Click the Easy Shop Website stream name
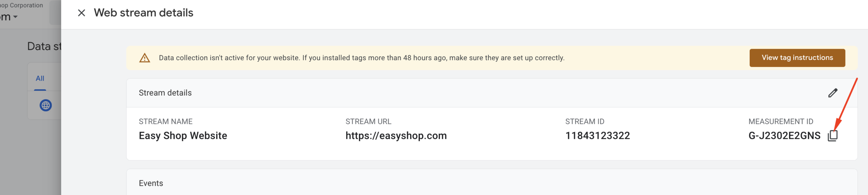Screen dimensions: 868x195 (x=183, y=136)
